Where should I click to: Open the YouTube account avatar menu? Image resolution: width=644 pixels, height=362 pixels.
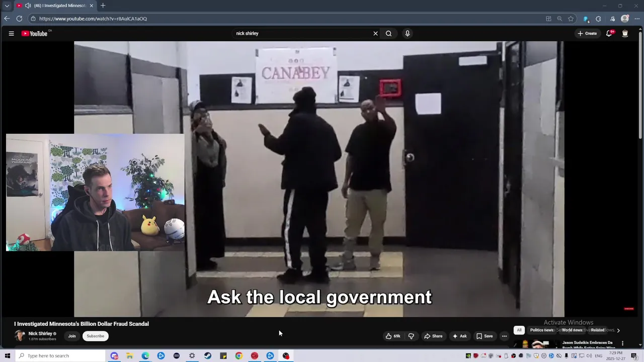[625, 34]
